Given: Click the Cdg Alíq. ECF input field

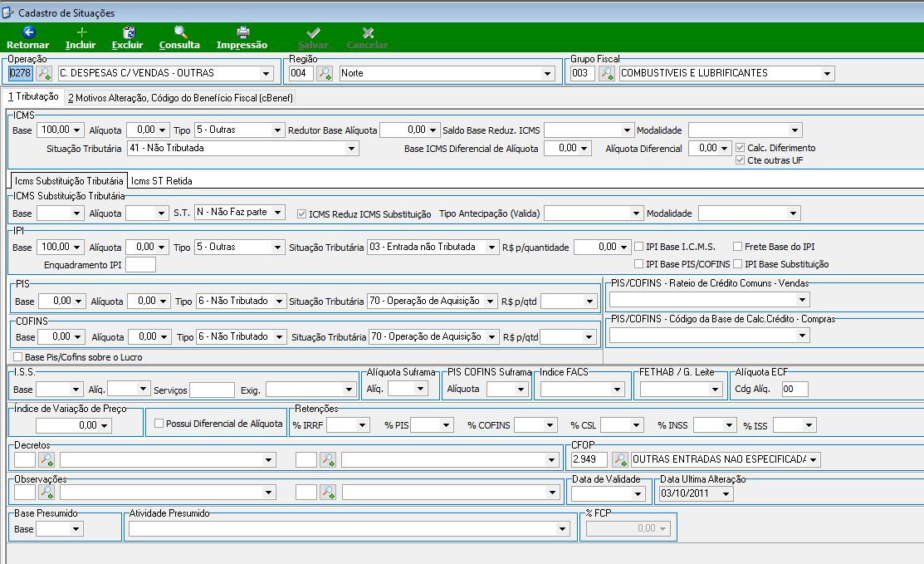Looking at the screenshot, I should pyautogui.click(x=795, y=389).
